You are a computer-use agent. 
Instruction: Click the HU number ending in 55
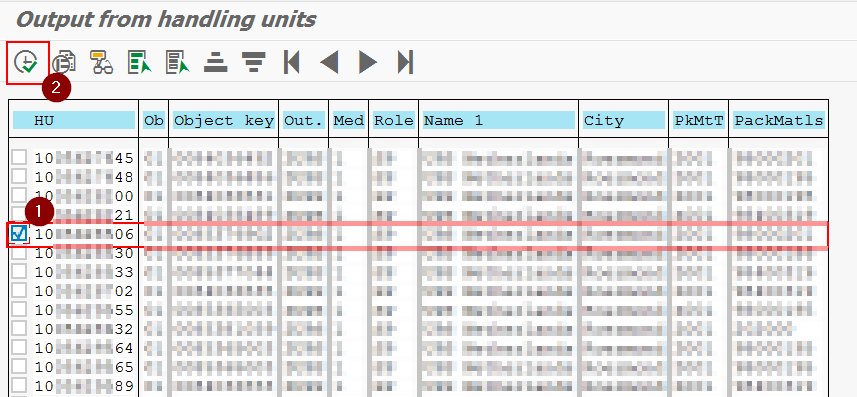84,310
